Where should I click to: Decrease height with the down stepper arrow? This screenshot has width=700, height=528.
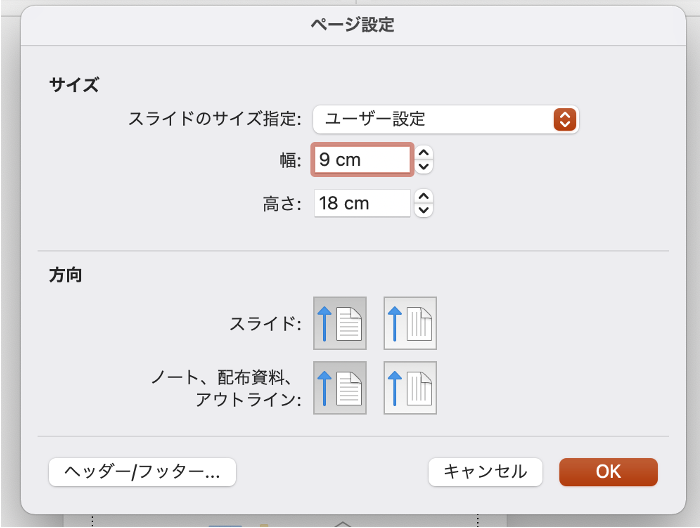pyautogui.click(x=424, y=210)
